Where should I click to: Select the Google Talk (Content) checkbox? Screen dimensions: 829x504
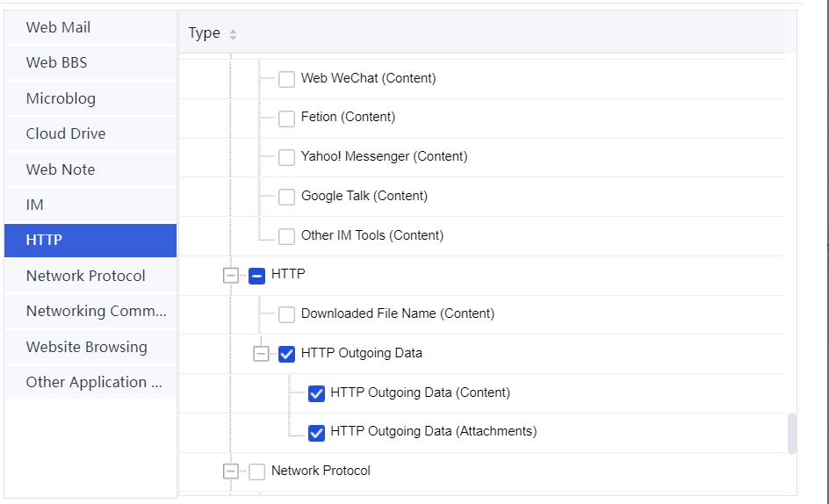click(x=286, y=197)
